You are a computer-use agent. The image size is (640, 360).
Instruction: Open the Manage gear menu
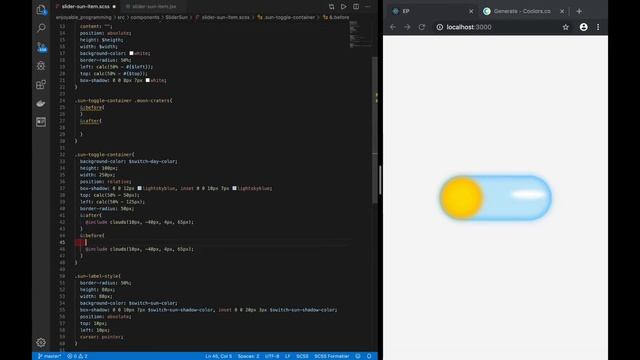(41, 342)
